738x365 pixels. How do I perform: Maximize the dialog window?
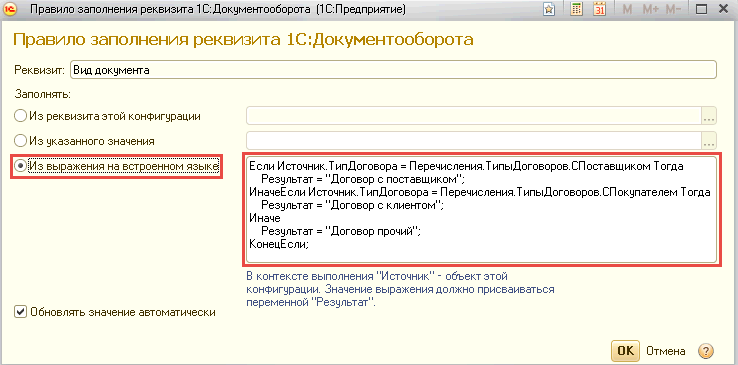click(x=702, y=9)
